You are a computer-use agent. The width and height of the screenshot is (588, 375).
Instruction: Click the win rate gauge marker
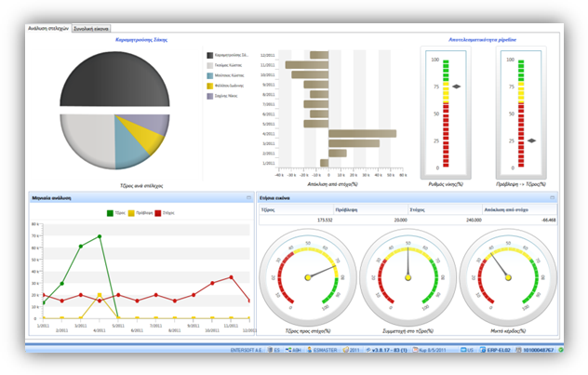pos(456,87)
